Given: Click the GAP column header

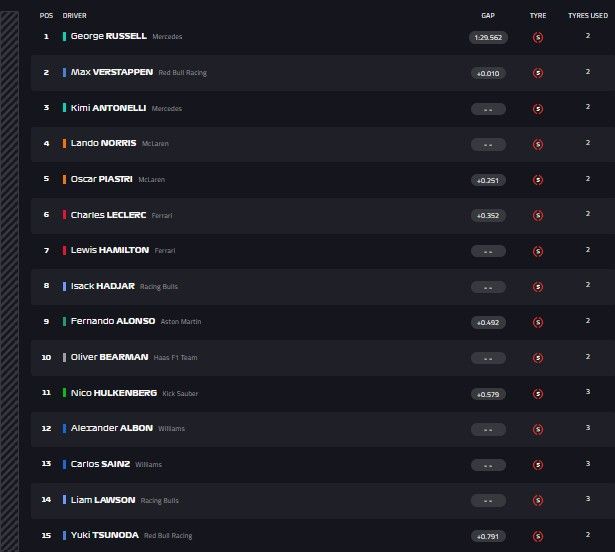Looking at the screenshot, I should (488, 16).
